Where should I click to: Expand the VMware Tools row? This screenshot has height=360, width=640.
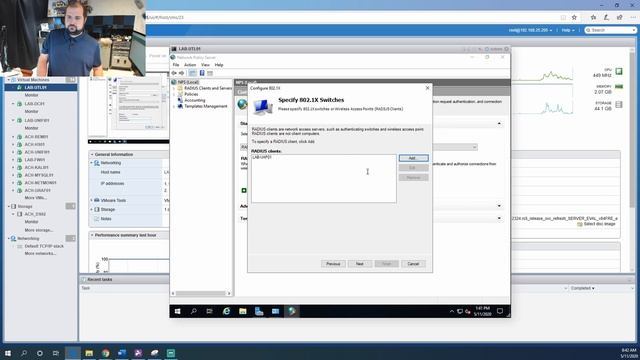pos(92,200)
